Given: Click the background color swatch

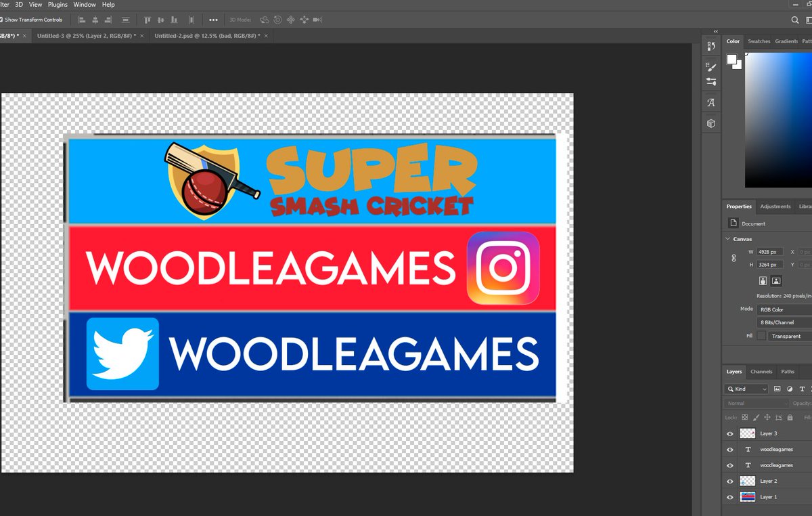Looking at the screenshot, I should tap(738, 65).
